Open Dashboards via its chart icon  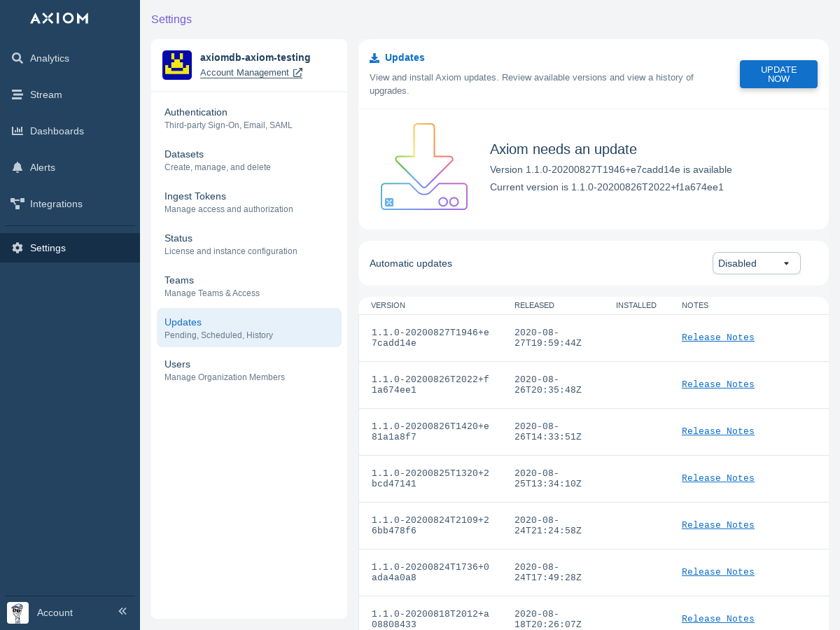coord(17,131)
